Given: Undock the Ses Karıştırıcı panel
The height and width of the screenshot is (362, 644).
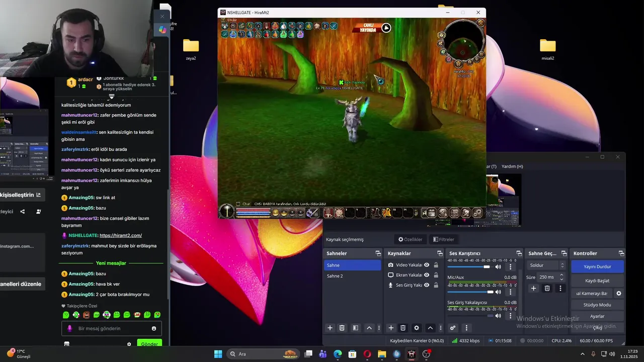Looking at the screenshot, I should point(519,253).
